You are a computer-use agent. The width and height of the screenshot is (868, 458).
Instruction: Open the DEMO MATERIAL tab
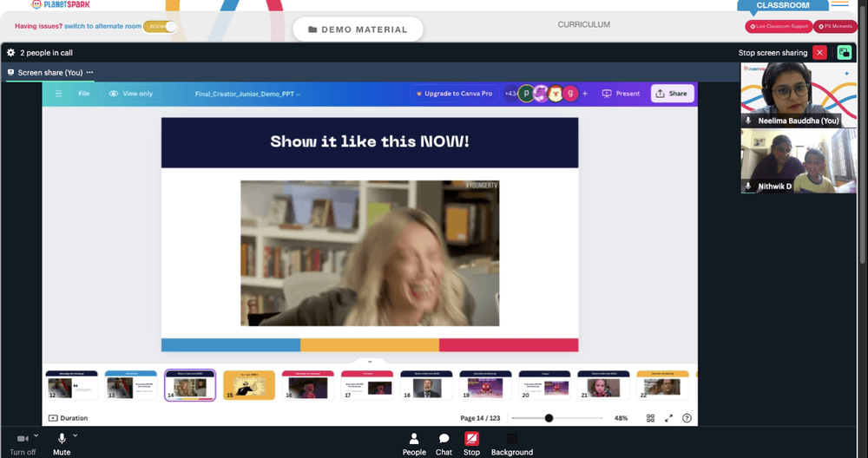[358, 29]
